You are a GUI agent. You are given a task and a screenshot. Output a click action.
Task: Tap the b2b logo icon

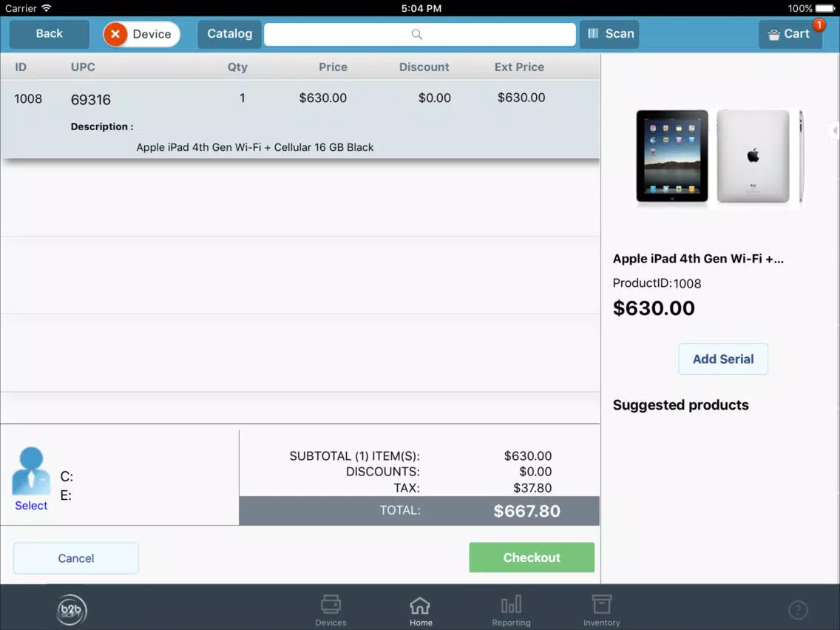[x=71, y=609]
